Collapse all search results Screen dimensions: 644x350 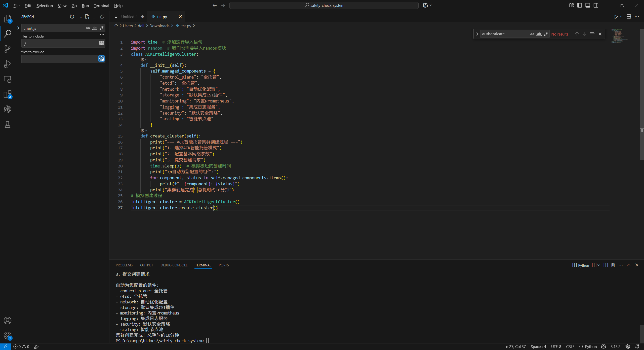(102, 17)
